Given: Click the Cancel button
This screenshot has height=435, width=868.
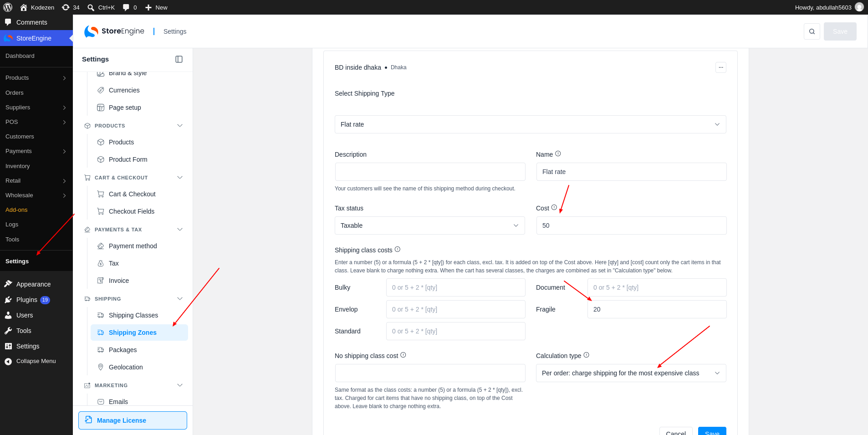Looking at the screenshot, I should [676, 431].
